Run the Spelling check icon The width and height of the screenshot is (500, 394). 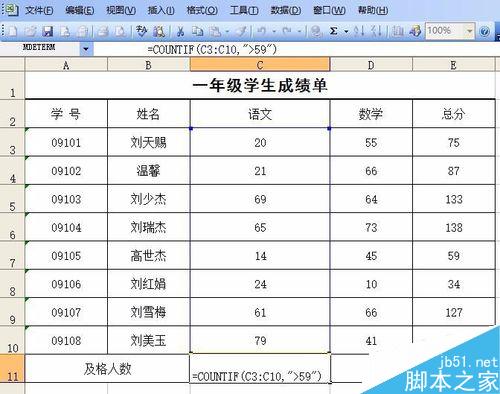[x=141, y=31]
